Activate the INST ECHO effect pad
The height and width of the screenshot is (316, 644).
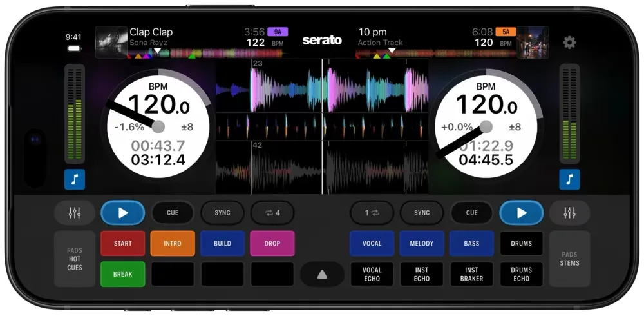point(422,274)
